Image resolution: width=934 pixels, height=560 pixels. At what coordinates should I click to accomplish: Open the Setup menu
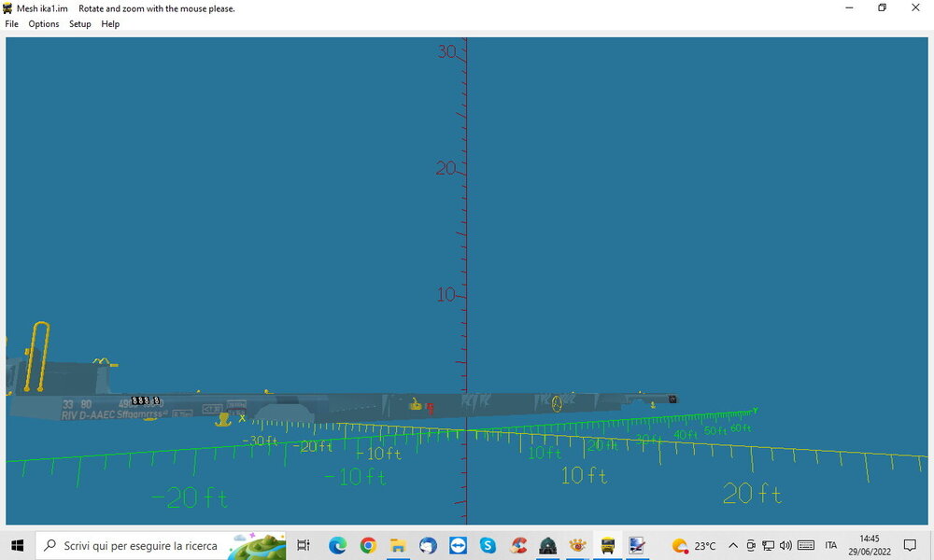79,24
